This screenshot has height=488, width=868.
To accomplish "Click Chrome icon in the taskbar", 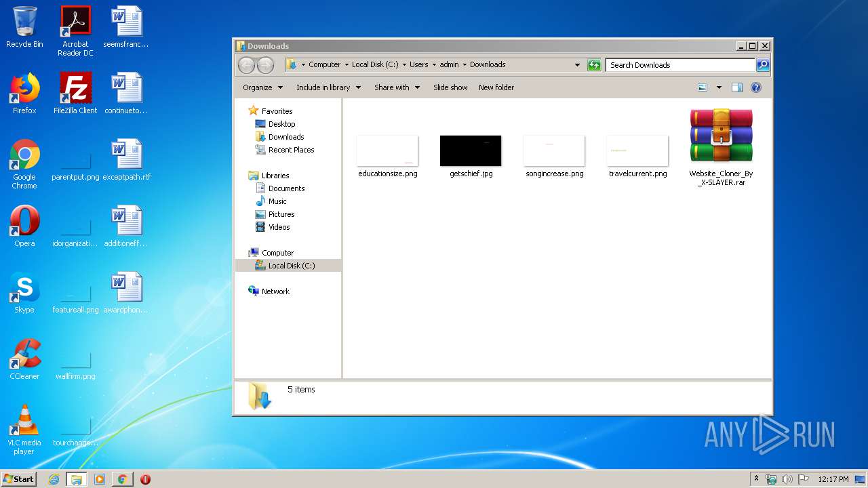I will tap(122, 479).
